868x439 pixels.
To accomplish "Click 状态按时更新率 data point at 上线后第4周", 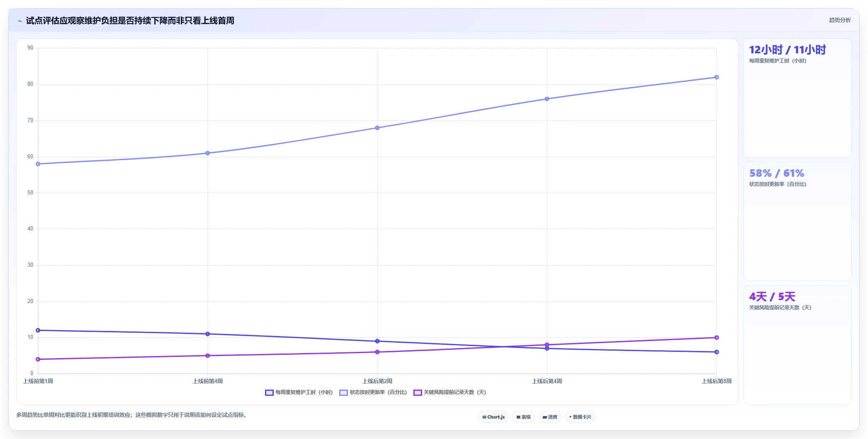I will click(547, 99).
